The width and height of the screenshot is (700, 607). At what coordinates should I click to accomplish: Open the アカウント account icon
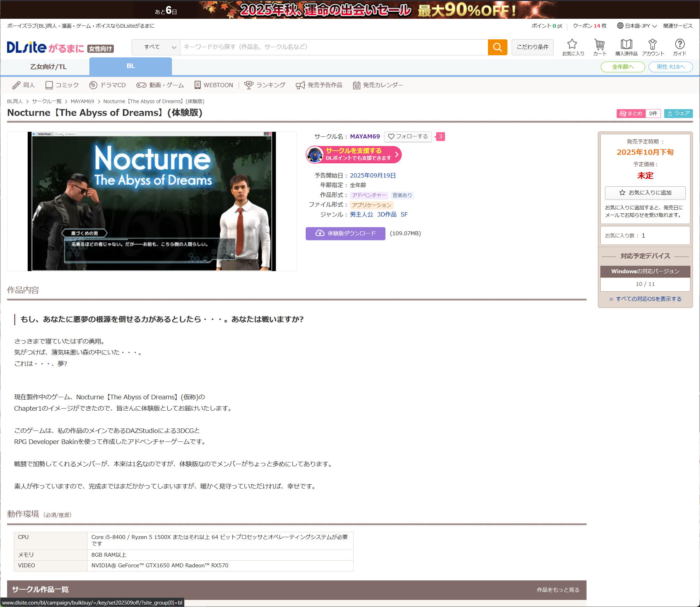[x=652, y=47]
